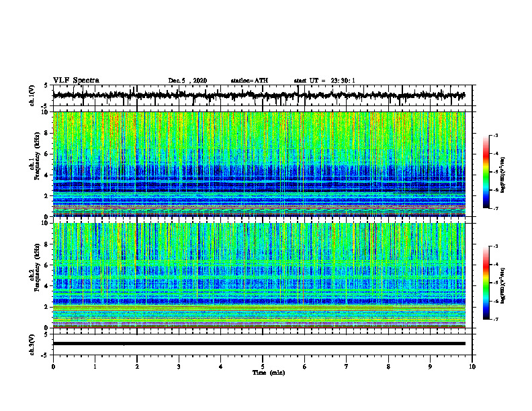Click the "ch.1(V)" waveform axis label
The height and width of the screenshot is (411, 532).
(x=32, y=95)
